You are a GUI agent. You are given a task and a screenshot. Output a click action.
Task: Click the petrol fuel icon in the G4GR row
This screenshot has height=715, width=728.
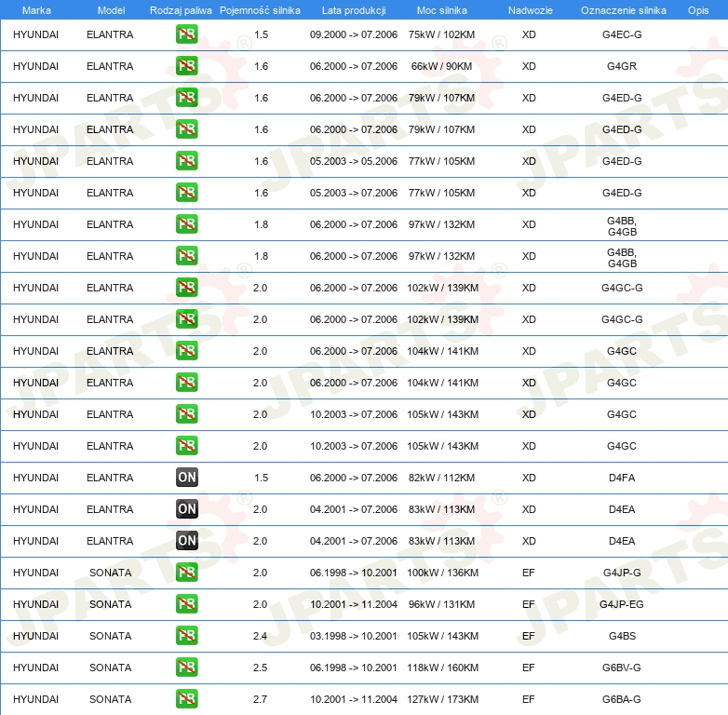pyautogui.click(x=186, y=66)
